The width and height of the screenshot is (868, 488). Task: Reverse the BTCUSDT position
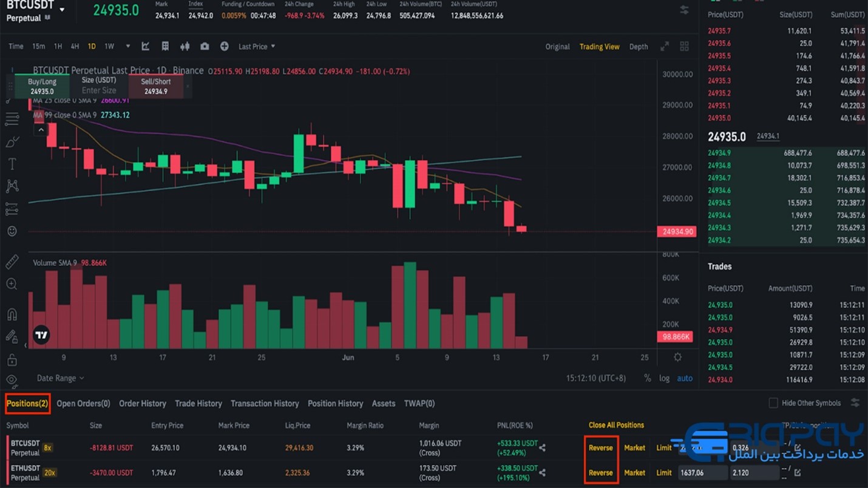click(x=601, y=448)
